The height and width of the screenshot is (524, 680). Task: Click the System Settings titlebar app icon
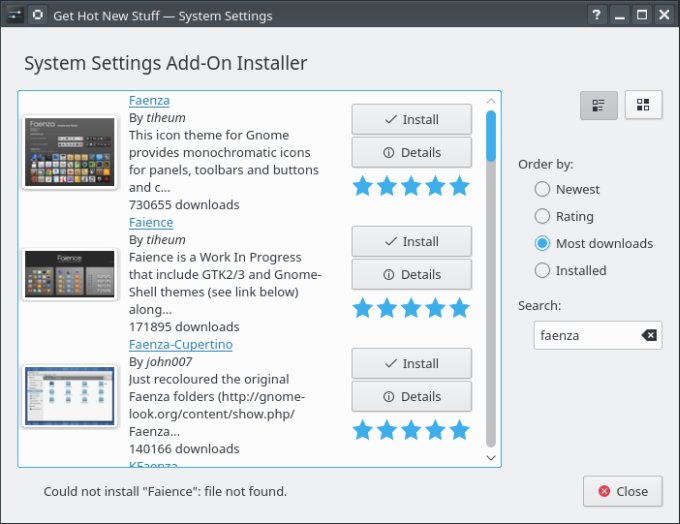coord(37,15)
